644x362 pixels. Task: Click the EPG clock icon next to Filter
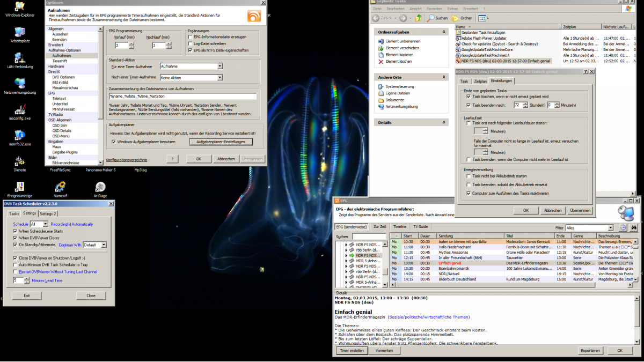click(x=624, y=228)
